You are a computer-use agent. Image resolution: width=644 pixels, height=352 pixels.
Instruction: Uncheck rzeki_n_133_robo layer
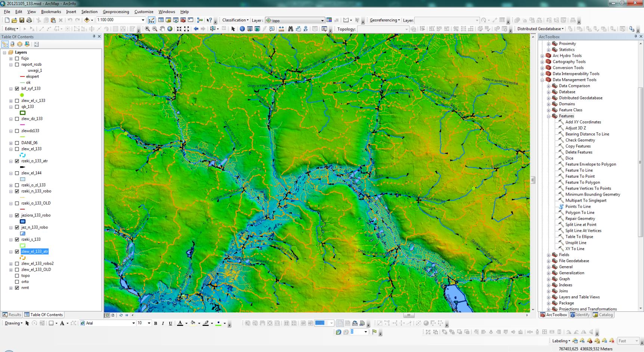point(17,191)
